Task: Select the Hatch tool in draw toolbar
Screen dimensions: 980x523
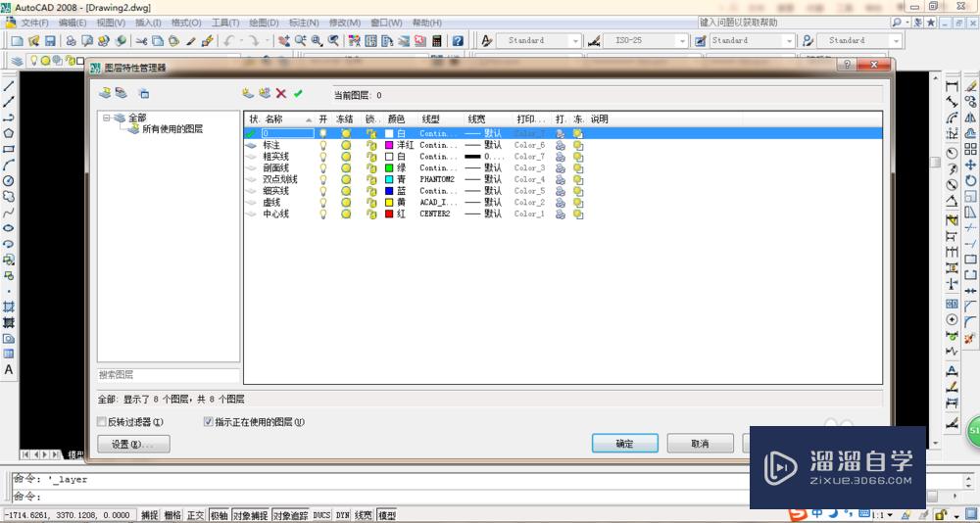Action: (9, 307)
